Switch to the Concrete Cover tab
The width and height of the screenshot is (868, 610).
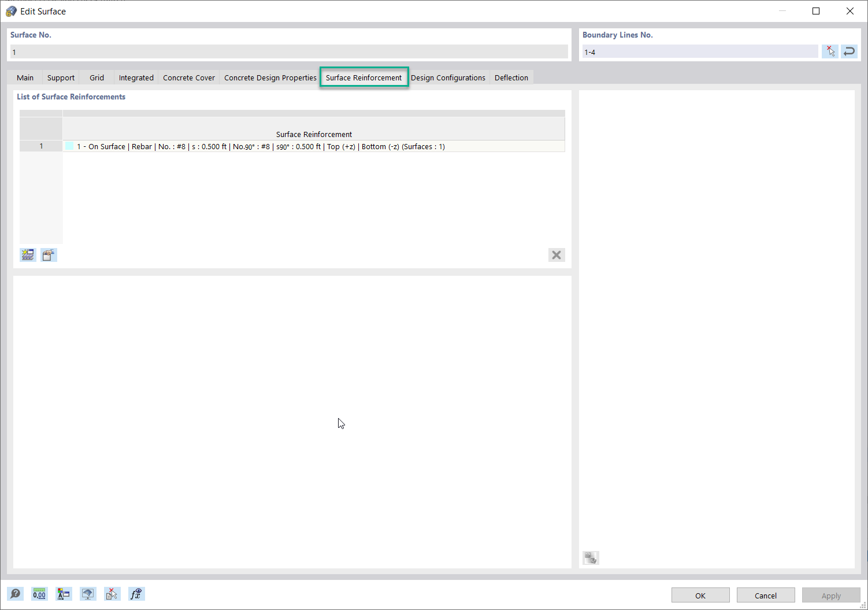tap(188, 77)
